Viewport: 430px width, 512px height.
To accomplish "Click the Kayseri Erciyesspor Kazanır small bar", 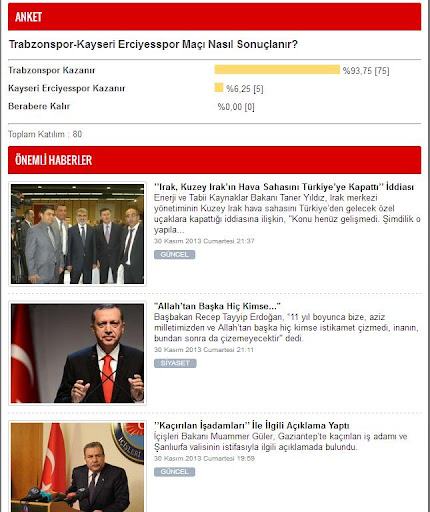I will tap(219, 88).
